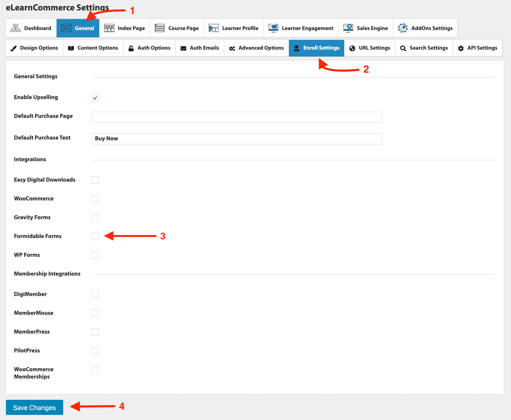Open the Advanced Options sub-tab

(256, 48)
